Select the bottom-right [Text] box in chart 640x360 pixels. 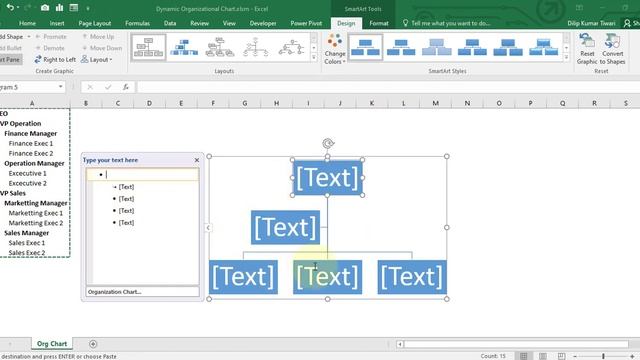click(412, 277)
